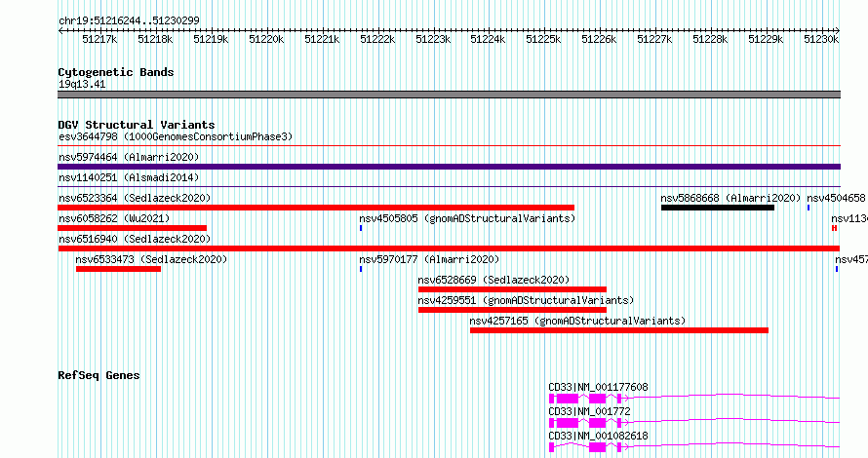
Task: Select variant nsv5974464 (Almarri2020) label
Action: (x=129, y=157)
